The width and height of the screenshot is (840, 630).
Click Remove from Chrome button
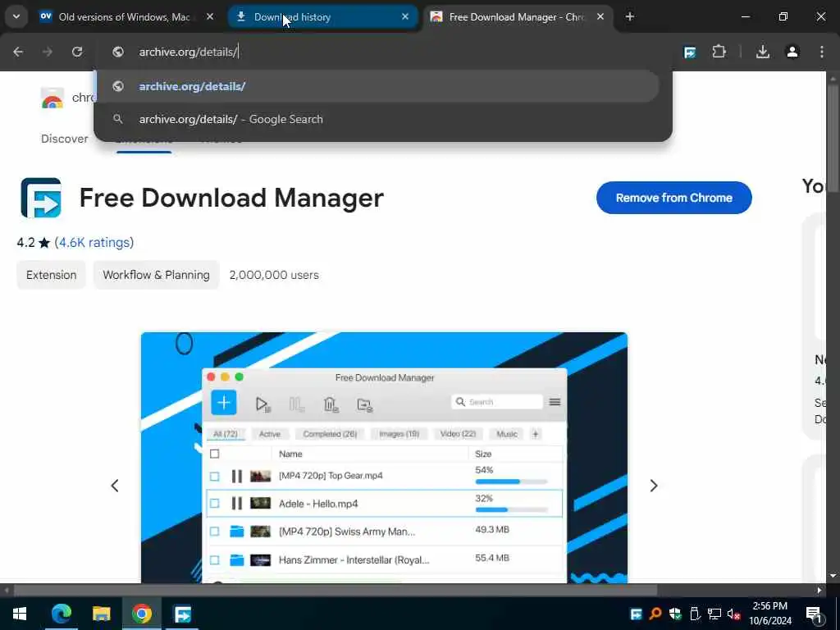(x=674, y=198)
